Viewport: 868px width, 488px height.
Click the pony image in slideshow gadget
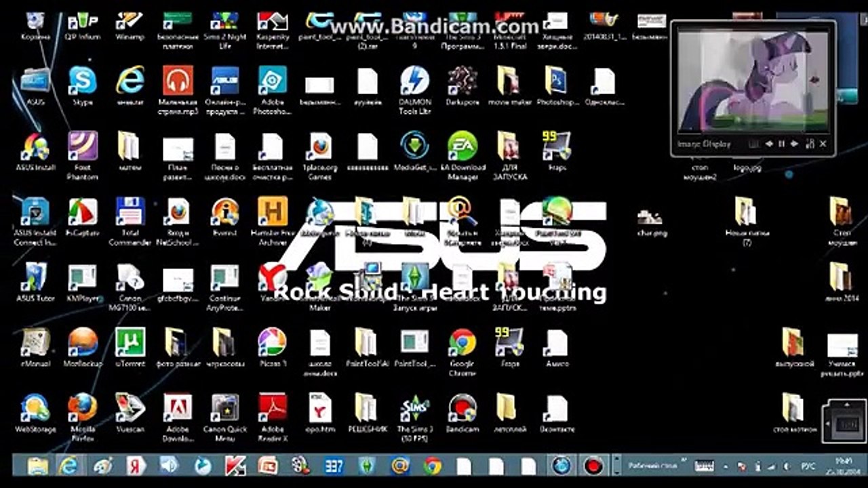pyautogui.click(x=753, y=81)
